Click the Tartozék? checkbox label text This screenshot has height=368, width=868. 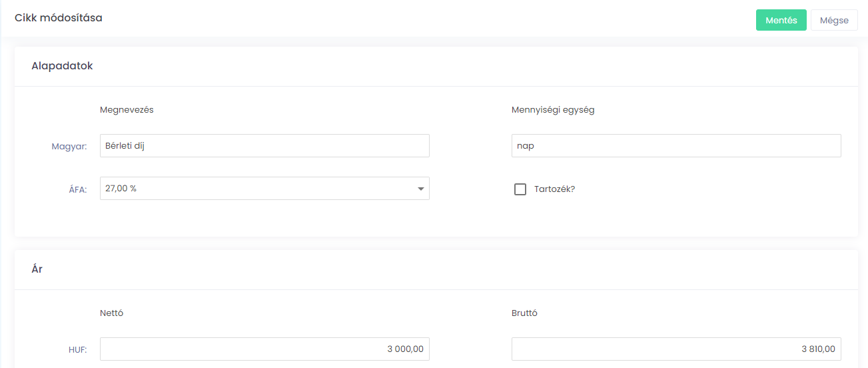coord(554,189)
